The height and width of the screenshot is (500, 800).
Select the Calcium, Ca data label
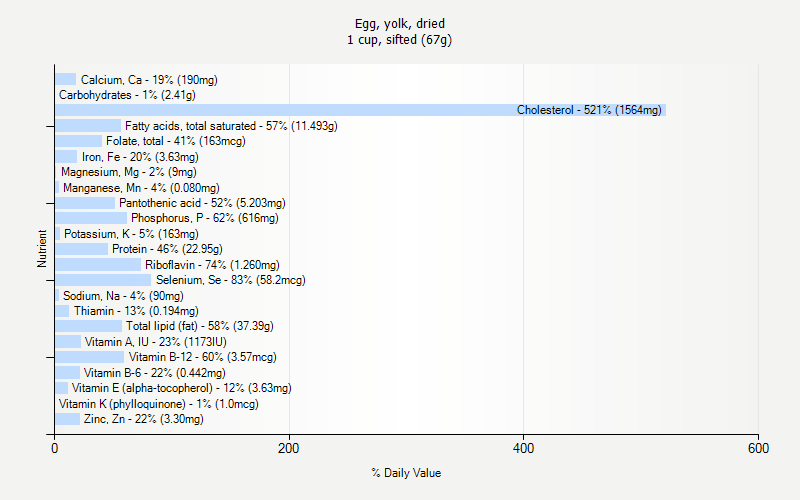click(149, 79)
